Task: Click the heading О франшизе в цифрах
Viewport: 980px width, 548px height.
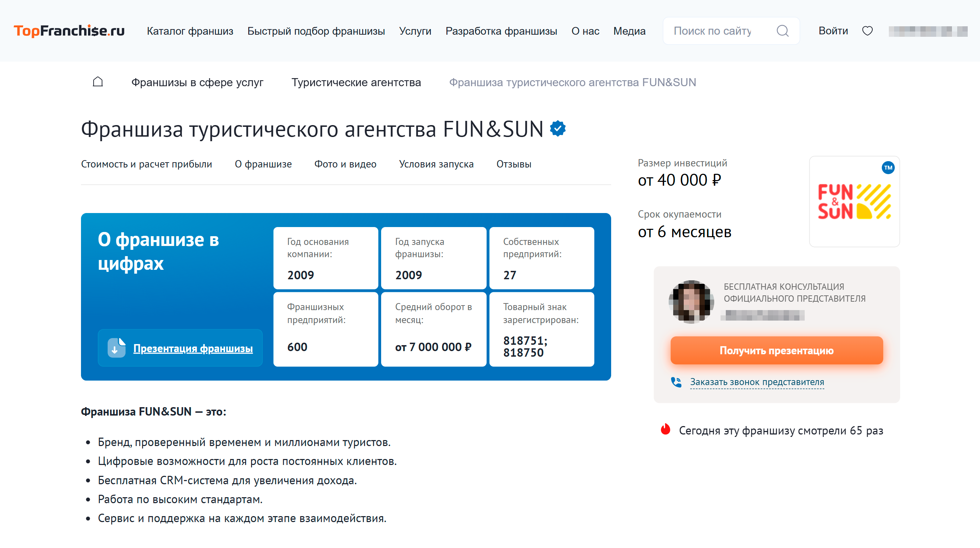Action: [x=158, y=251]
